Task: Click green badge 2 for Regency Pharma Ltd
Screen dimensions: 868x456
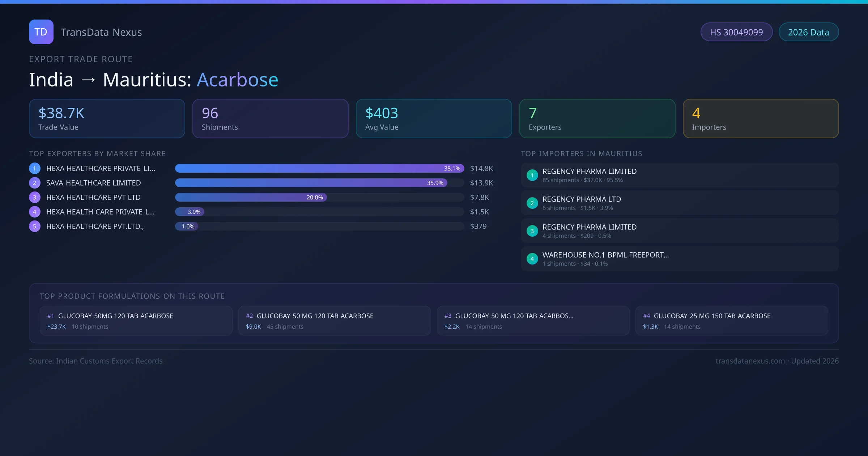Action: point(532,203)
